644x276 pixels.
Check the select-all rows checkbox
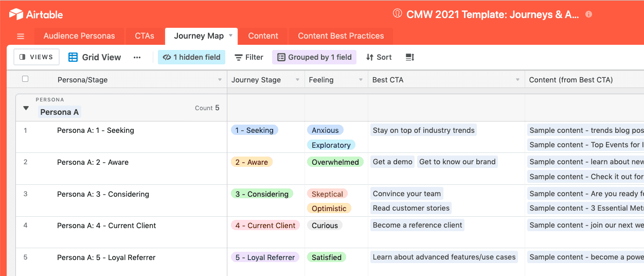tap(25, 79)
